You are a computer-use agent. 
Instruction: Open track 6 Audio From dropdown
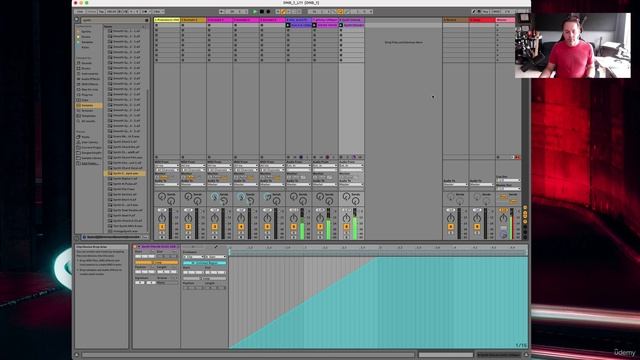pyautogui.click(x=298, y=166)
